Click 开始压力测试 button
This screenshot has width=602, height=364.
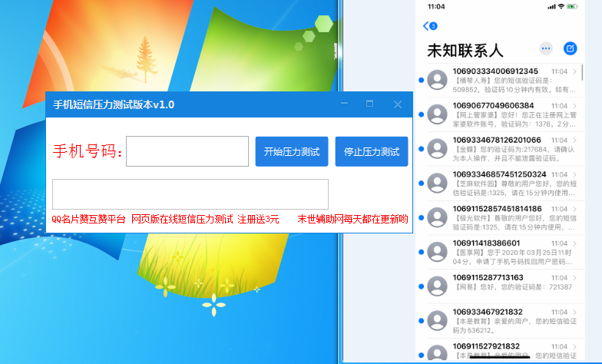click(292, 152)
